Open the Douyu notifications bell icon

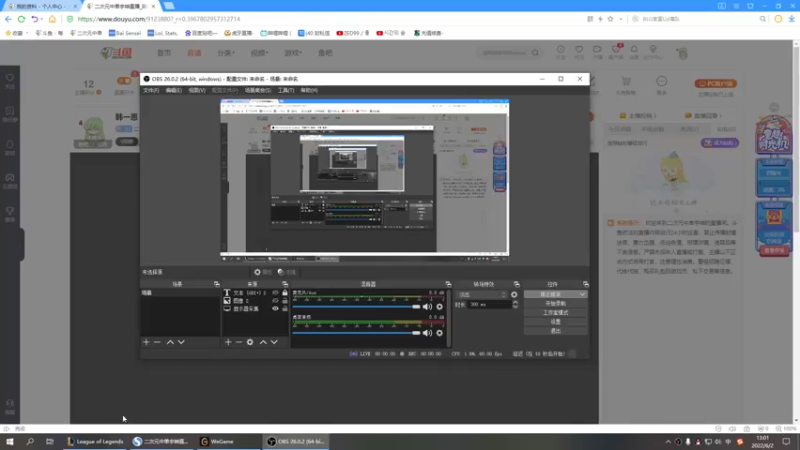[634, 49]
